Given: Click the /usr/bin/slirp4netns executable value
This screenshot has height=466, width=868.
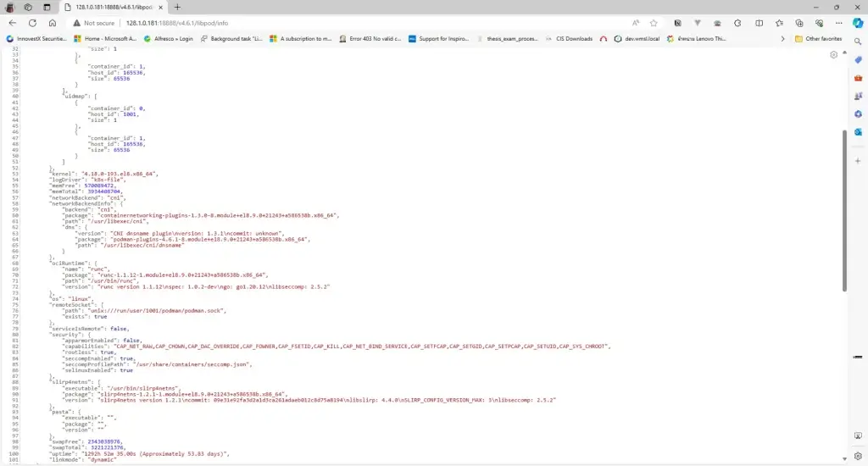Looking at the screenshot, I should click(x=142, y=388).
